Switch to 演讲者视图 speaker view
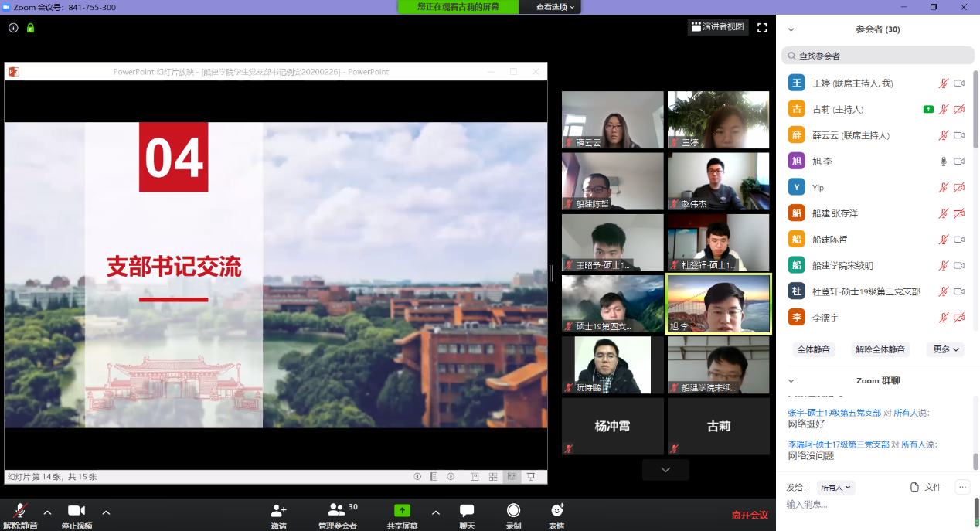This screenshot has width=980, height=531. [717, 27]
